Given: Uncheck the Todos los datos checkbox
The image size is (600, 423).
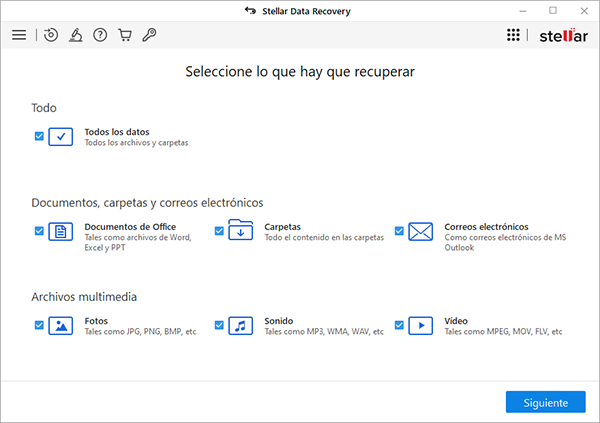Looking at the screenshot, I should [x=39, y=136].
